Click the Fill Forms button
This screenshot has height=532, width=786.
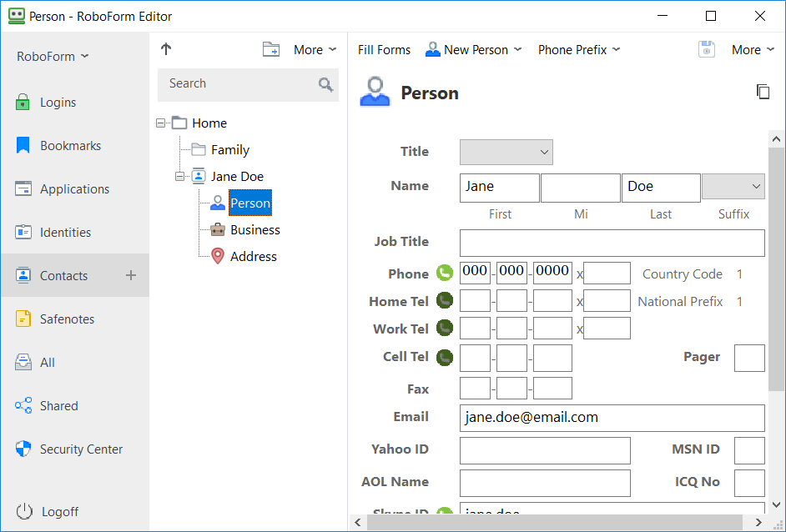pyautogui.click(x=384, y=49)
